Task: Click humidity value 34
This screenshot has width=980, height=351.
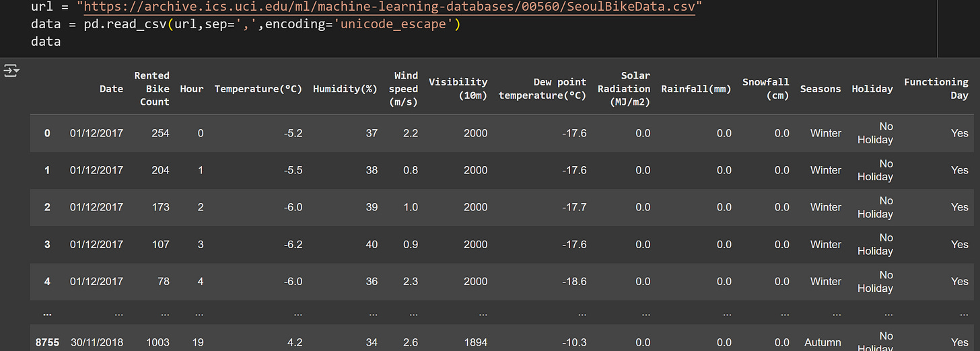Action: [x=372, y=342]
